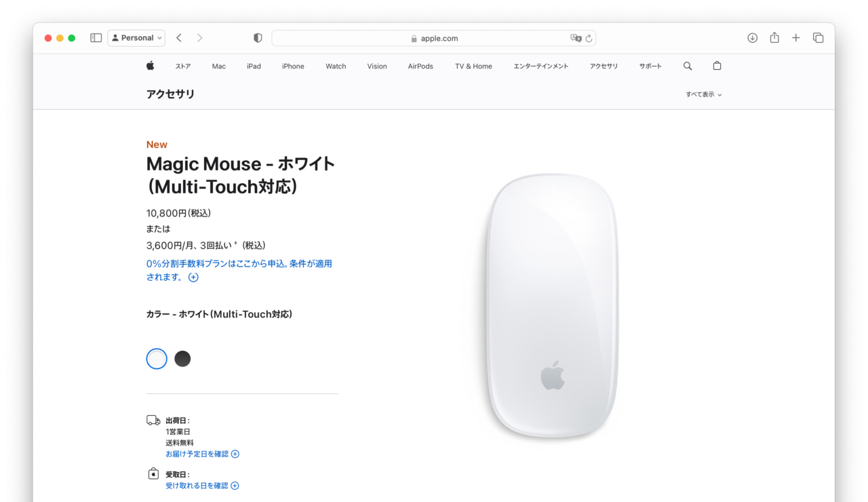Click the privacy shield icon in Safari
The height and width of the screenshot is (502, 868).
click(258, 38)
